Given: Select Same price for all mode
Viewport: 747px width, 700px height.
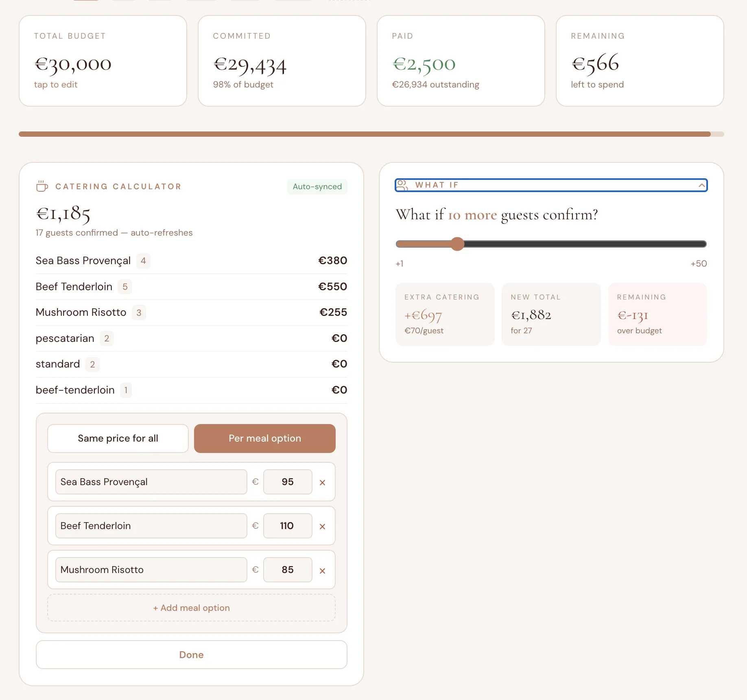Looking at the screenshot, I should [x=118, y=438].
